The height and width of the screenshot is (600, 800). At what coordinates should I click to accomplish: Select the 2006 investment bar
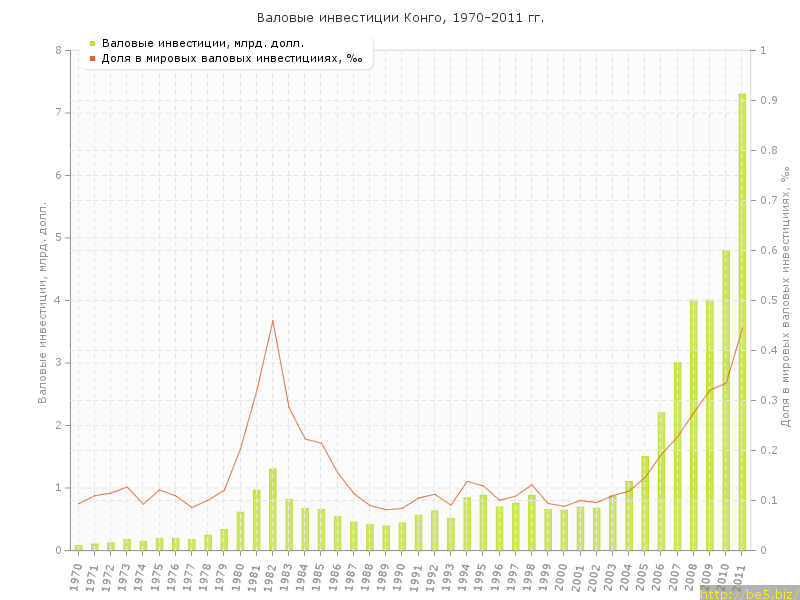click(x=661, y=481)
